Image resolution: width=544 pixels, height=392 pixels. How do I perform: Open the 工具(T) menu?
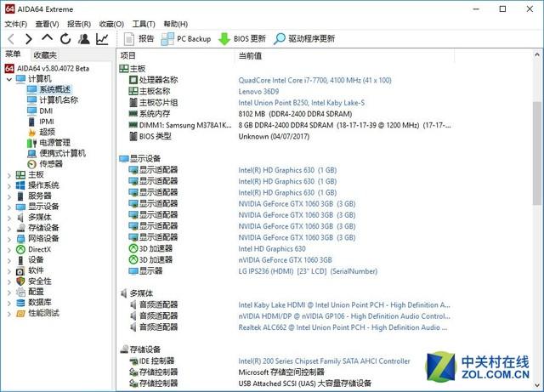144,24
